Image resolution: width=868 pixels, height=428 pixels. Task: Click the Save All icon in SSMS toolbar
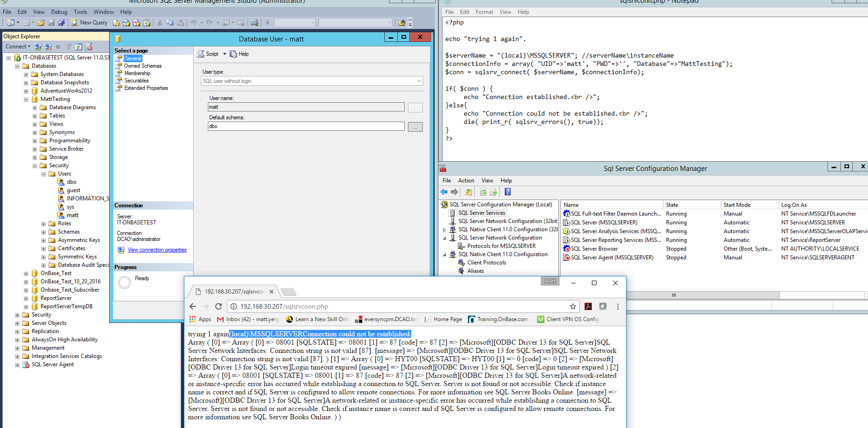click(61, 22)
